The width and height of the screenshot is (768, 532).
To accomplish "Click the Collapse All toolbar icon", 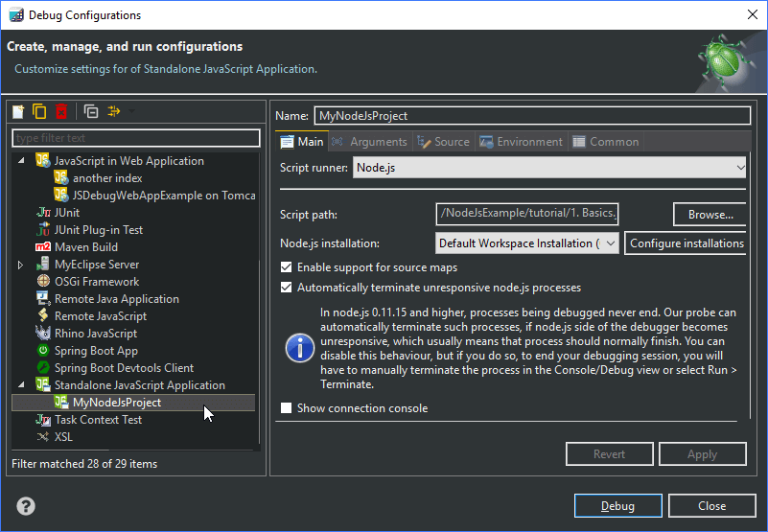I will coord(91,112).
